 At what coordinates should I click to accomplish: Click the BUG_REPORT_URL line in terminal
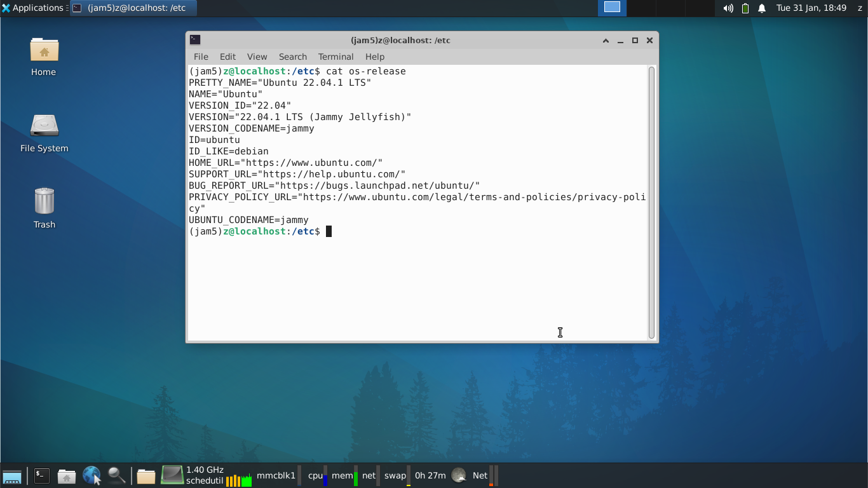point(334,186)
